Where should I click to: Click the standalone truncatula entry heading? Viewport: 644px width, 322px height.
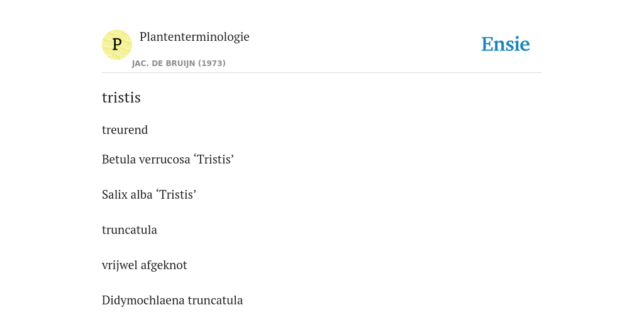[130, 230]
